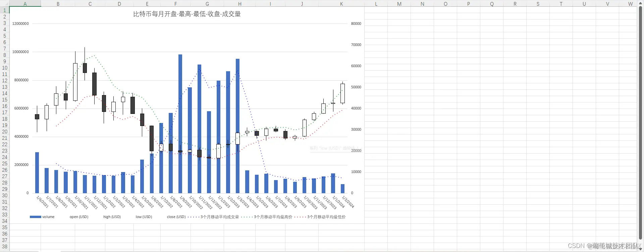This screenshot has width=644, height=252.
Task: Click the 10000 right axis label
Action: point(356,172)
